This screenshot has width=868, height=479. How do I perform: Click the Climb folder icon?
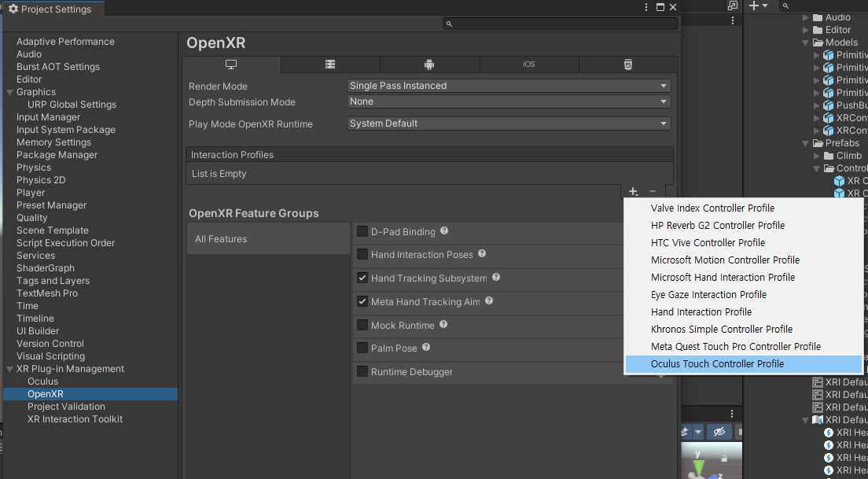[x=829, y=157]
